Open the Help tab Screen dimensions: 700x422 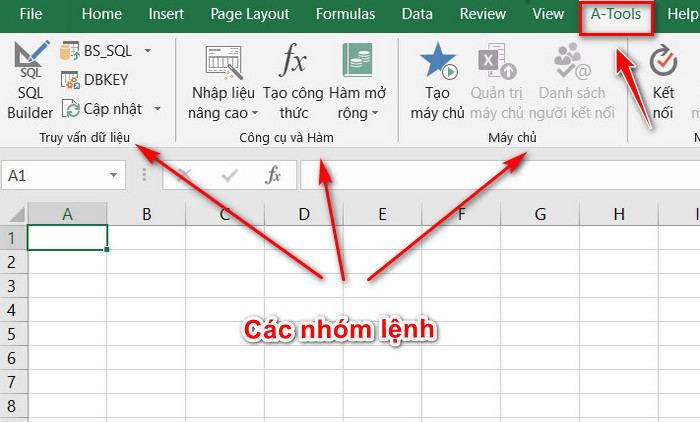click(683, 14)
